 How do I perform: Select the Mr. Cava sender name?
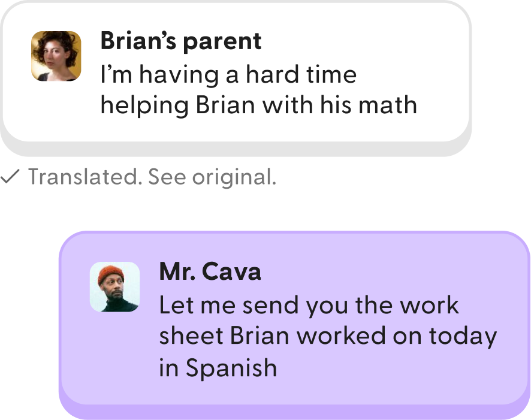click(x=210, y=271)
